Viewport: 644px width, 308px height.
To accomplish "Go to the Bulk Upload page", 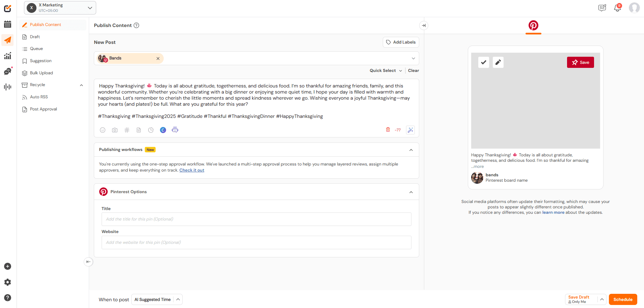I will (41, 73).
